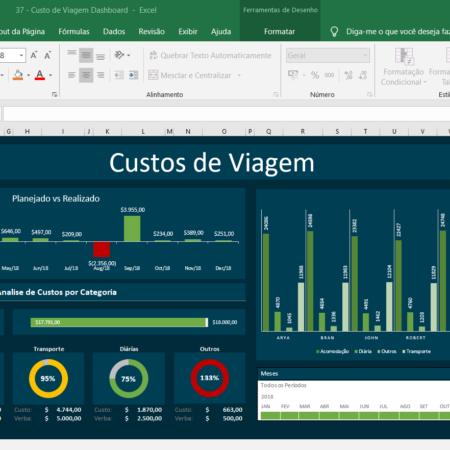450x450 pixels.
Task: Click the $17.791,00 green progress bar
Action: [x=119, y=322]
